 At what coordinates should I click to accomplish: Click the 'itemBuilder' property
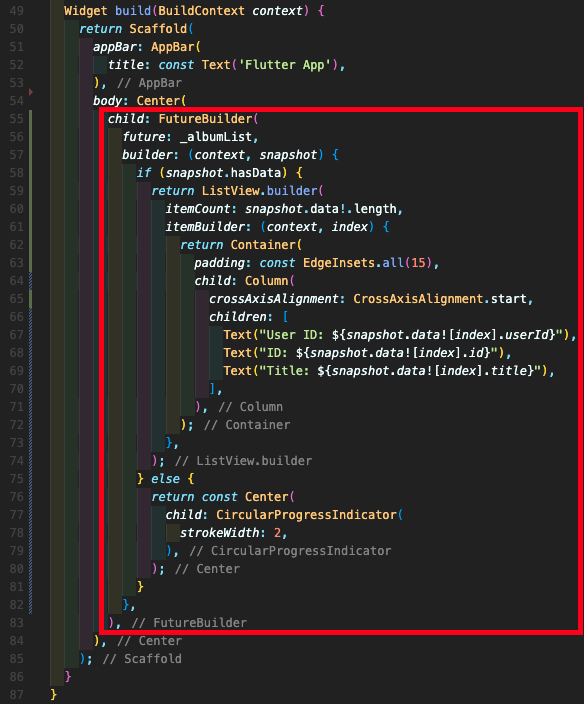click(205, 227)
